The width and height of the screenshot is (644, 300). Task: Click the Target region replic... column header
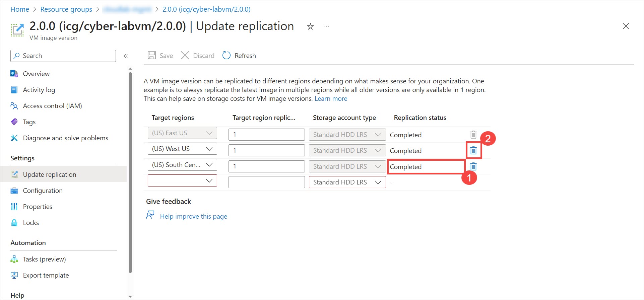(264, 118)
